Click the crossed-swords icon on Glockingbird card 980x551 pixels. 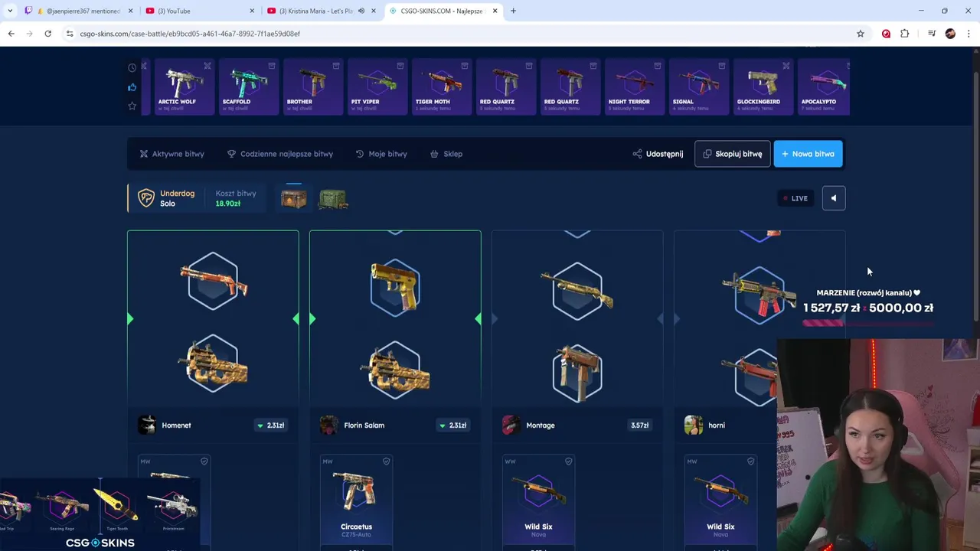(786, 66)
